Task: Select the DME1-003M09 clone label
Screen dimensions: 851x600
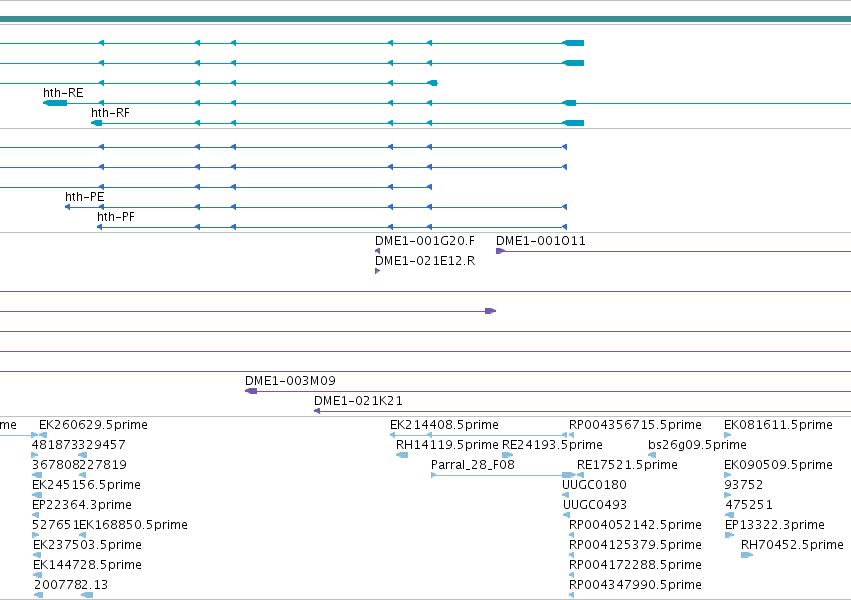Action: click(x=290, y=381)
